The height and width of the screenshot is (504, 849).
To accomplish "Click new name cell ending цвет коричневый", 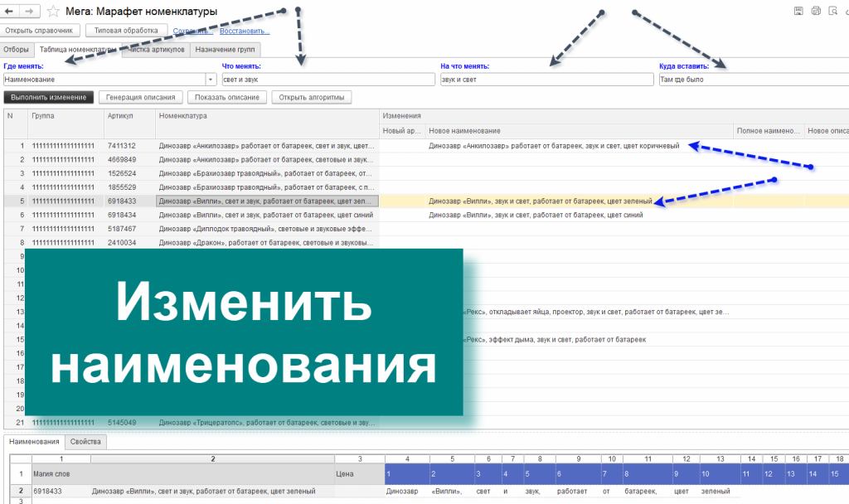I will pyautogui.click(x=579, y=146).
